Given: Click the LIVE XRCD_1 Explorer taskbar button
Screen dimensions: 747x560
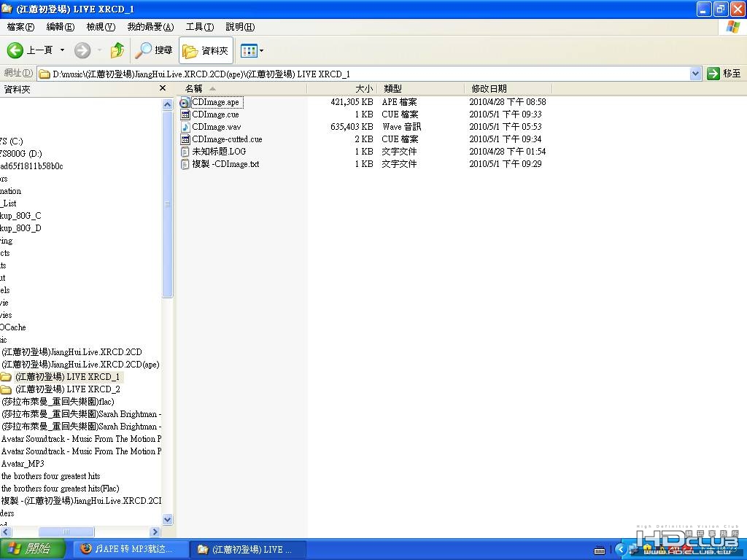Looking at the screenshot, I should coord(248,549).
